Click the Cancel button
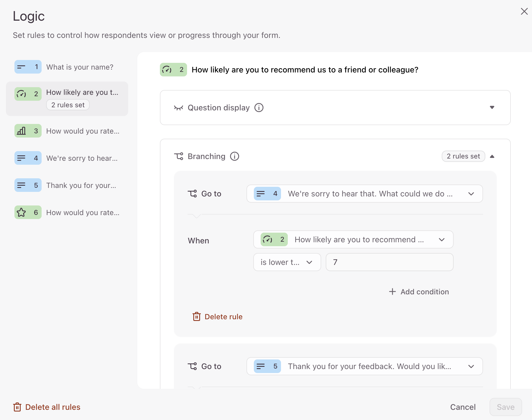 [463, 407]
